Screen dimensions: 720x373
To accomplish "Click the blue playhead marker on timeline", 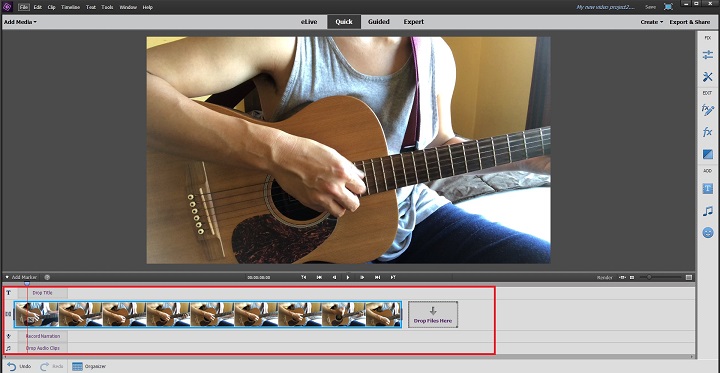I will point(27,284).
